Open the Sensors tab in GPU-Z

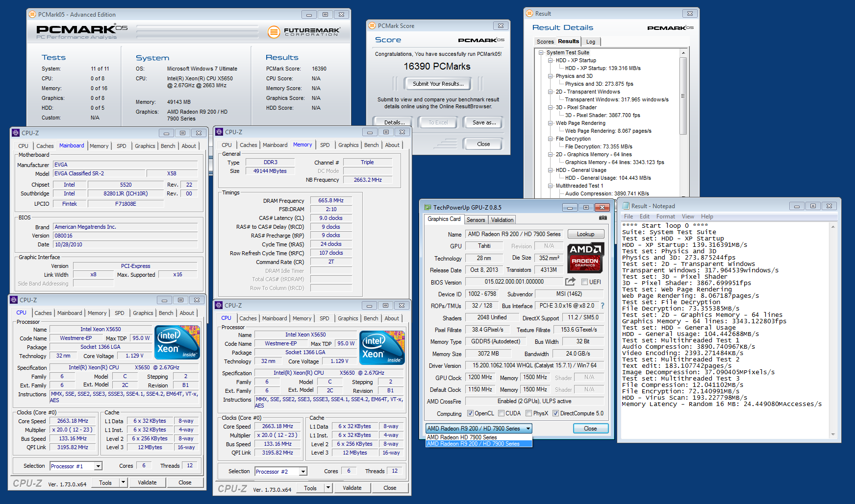coord(476,220)
